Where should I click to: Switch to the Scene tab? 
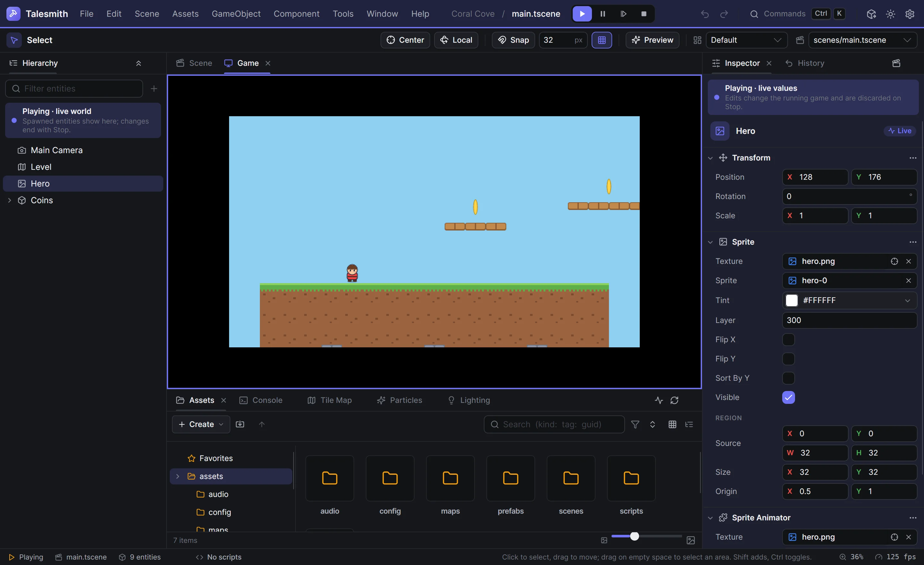pos(194,63)
